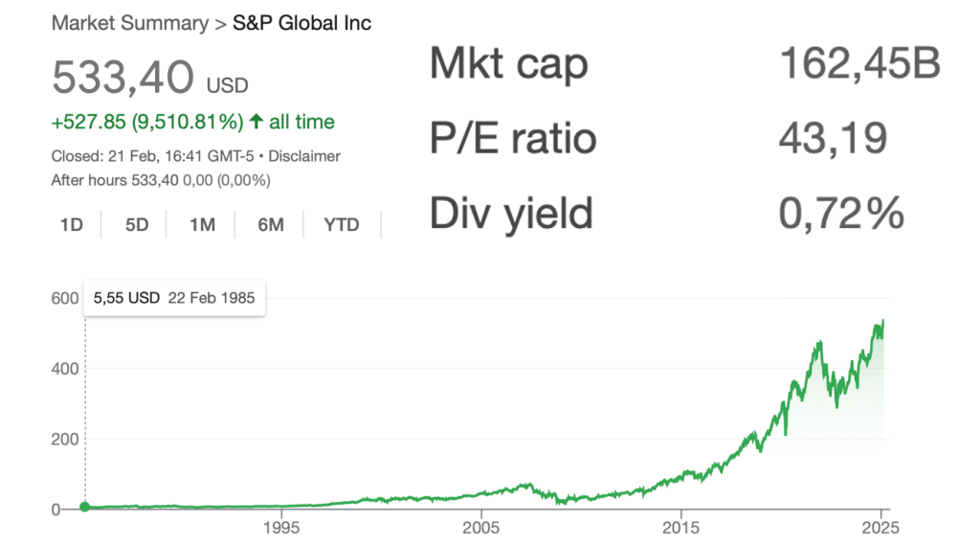Viewport: 980px width, 546px height.
Task: Click the 2025 label on x-axis
Action: (x=880, y=528)
